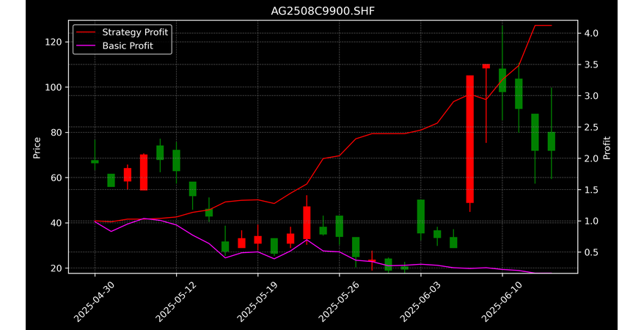Click the 2.0 profit tick label
The height and width of the screenshot is (330, 644).
click(x=590, y=158)
